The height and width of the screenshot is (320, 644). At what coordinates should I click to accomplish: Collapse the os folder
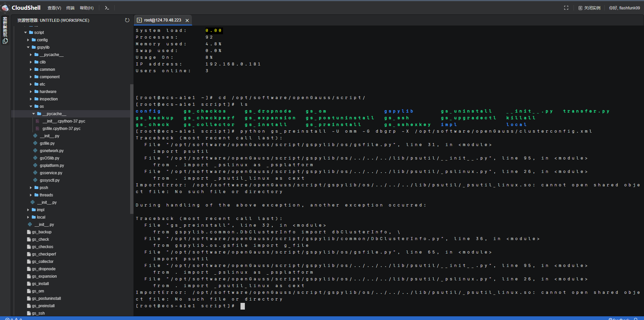(x=31, y=106)
